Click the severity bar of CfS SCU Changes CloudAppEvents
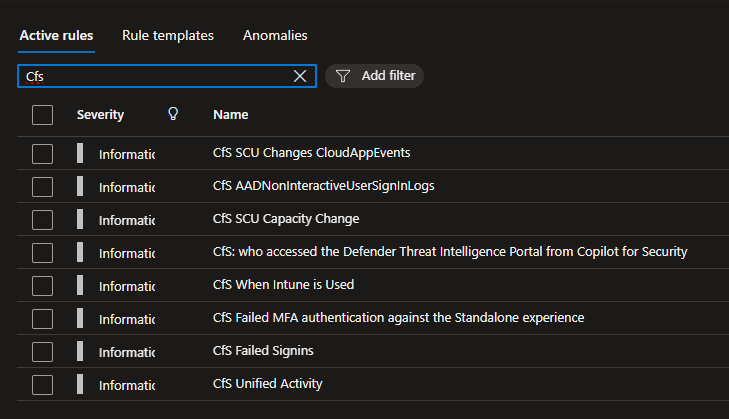729x419 pixels. (x=80, y=153)
